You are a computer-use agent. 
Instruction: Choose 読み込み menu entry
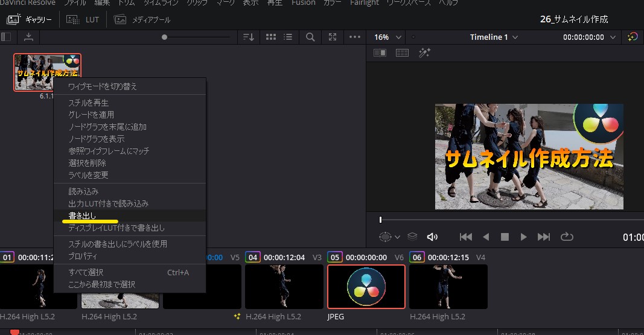tap(130, 191)
